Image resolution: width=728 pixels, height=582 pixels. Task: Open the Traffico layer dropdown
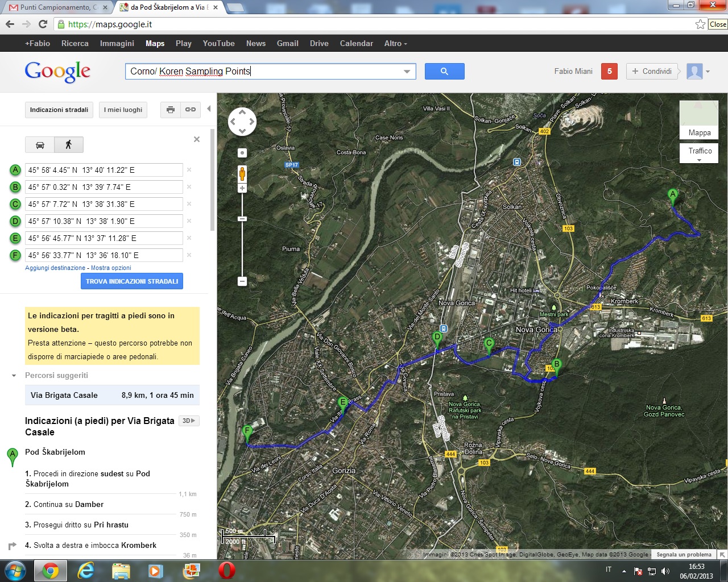click(x=699, y=153)
